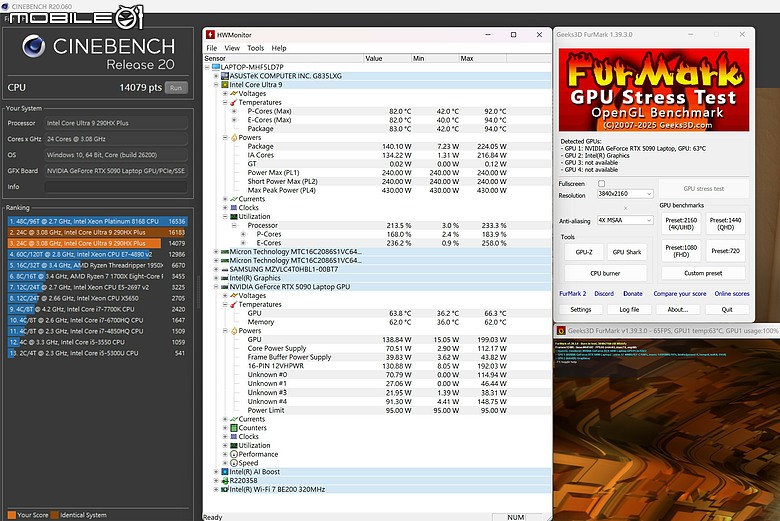780x521 pixels.
Task: Expand the GPU Clocks tree node
Action: click(225, 437)
